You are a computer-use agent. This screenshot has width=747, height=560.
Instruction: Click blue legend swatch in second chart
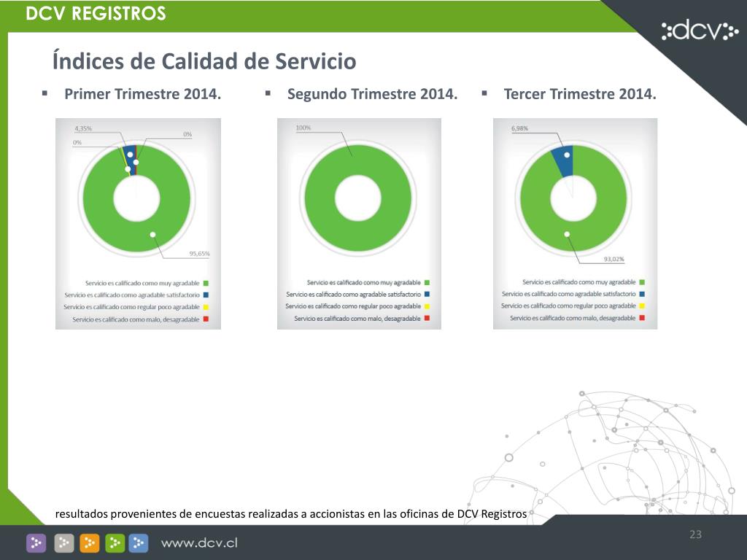427,295
